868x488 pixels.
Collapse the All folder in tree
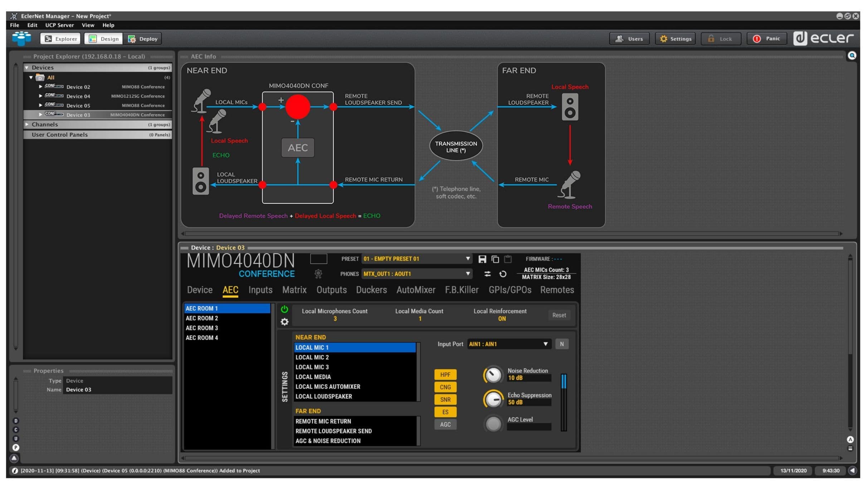31,77
